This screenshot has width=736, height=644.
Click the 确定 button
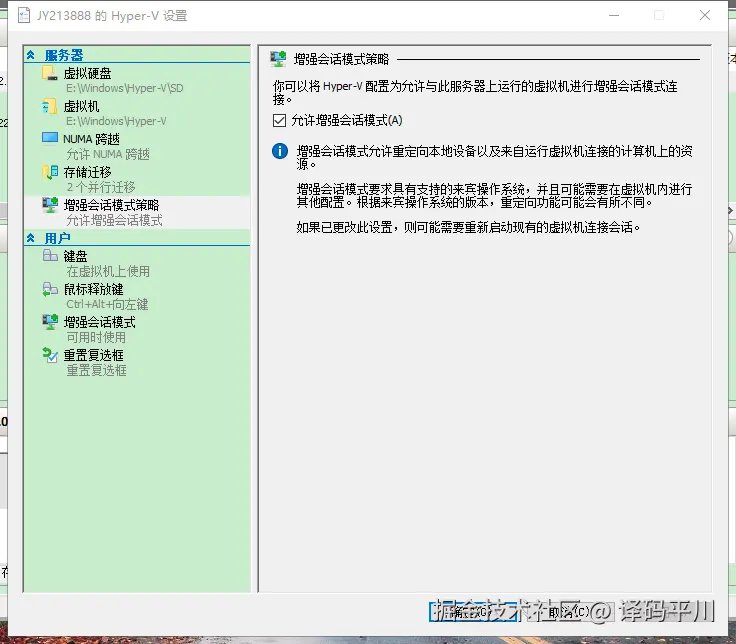point(473,612)
